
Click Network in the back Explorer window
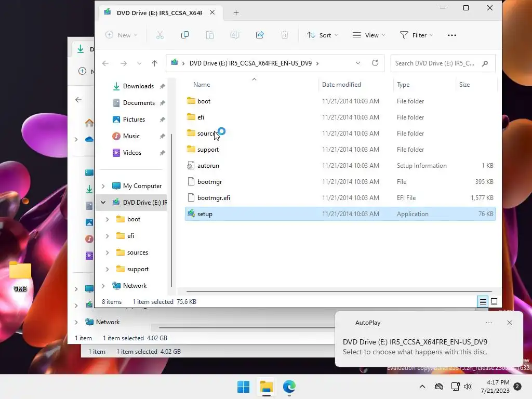(x=108, y=322)
